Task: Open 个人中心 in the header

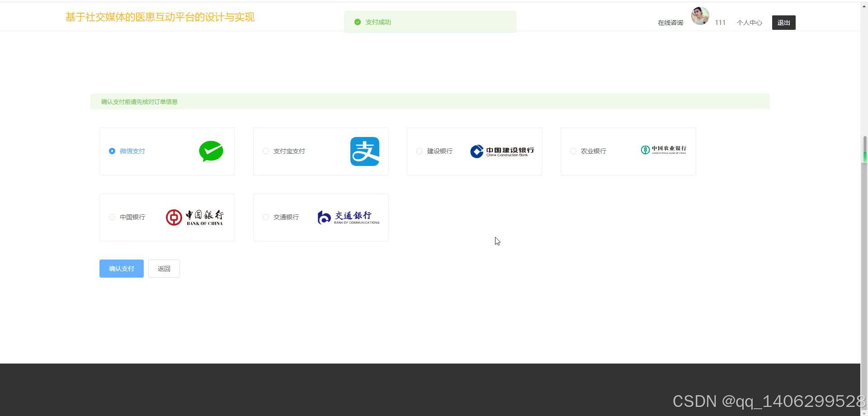Action: coord(750,23)
